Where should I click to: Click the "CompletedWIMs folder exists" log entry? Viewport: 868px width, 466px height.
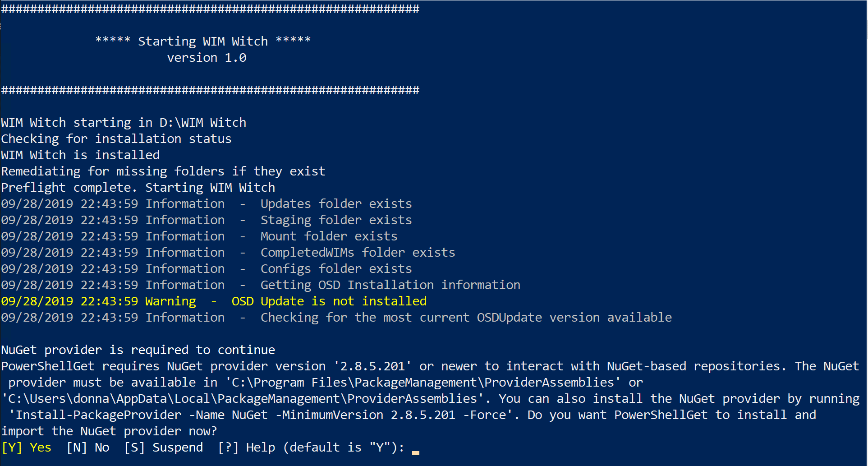click(x=358, y=253)
